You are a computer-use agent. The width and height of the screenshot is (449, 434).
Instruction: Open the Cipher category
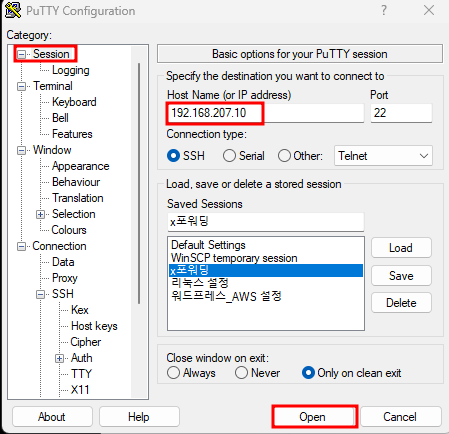tap(86, 342)
